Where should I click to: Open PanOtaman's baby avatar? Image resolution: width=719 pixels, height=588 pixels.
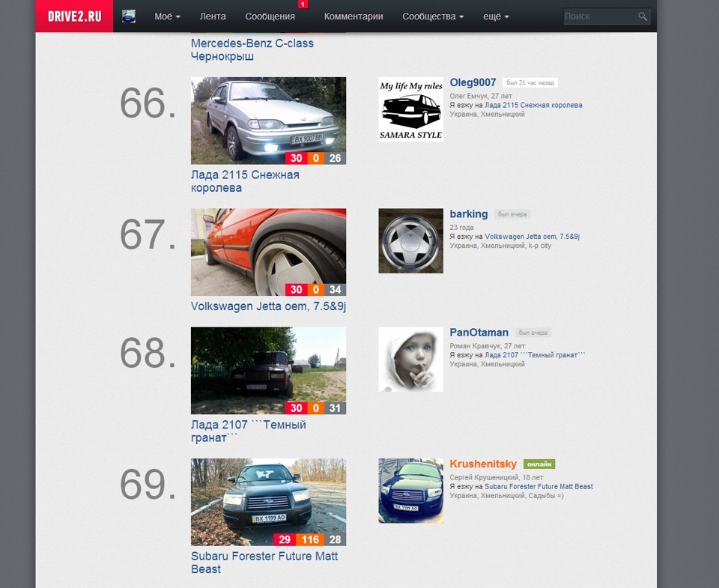411,359
